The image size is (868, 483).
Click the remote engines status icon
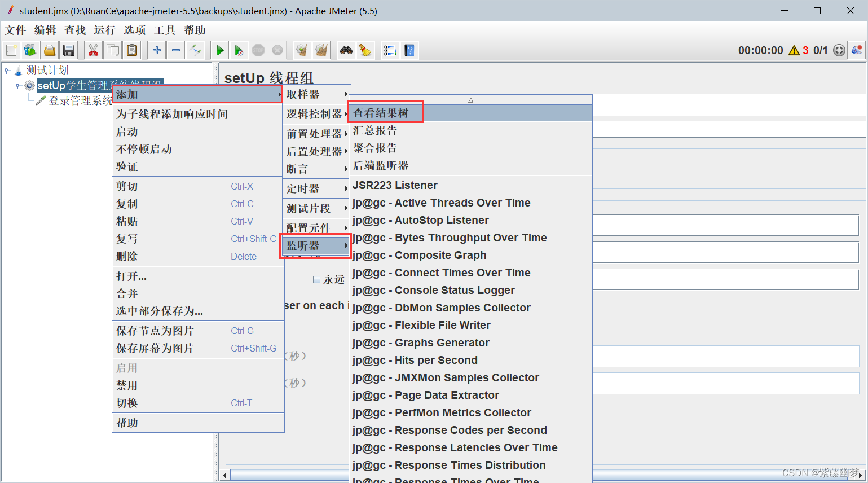click(x=839, y=50)
